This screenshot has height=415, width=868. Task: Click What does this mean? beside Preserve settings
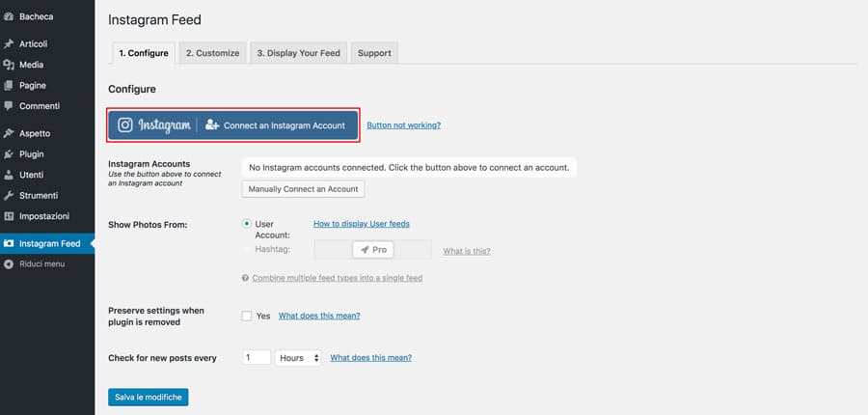pos(319,316)
